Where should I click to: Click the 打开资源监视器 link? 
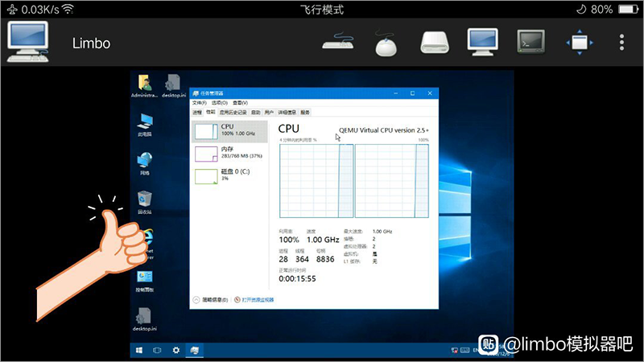tap(258, 299)
